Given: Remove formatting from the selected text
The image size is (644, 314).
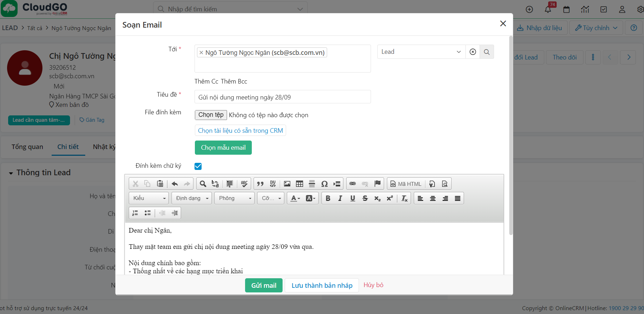Looking at the screenshot, I should (404, 198).
